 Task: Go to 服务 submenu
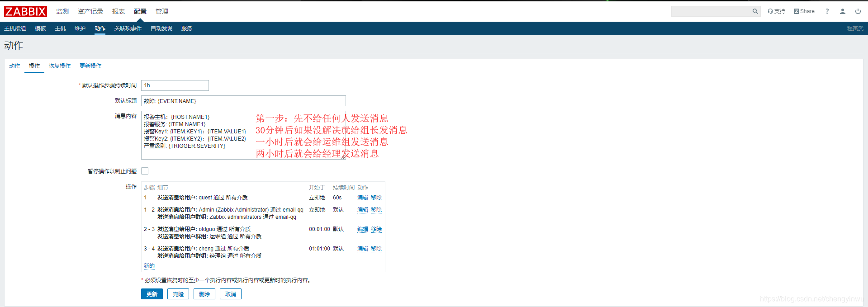pos(187,28)
